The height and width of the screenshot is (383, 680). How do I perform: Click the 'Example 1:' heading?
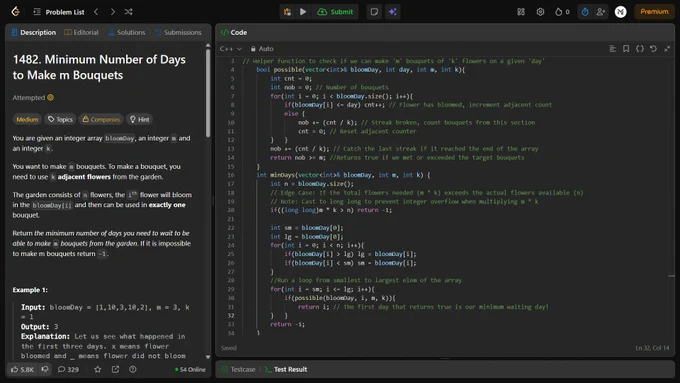pyautogui.click(x=30, y=290)
